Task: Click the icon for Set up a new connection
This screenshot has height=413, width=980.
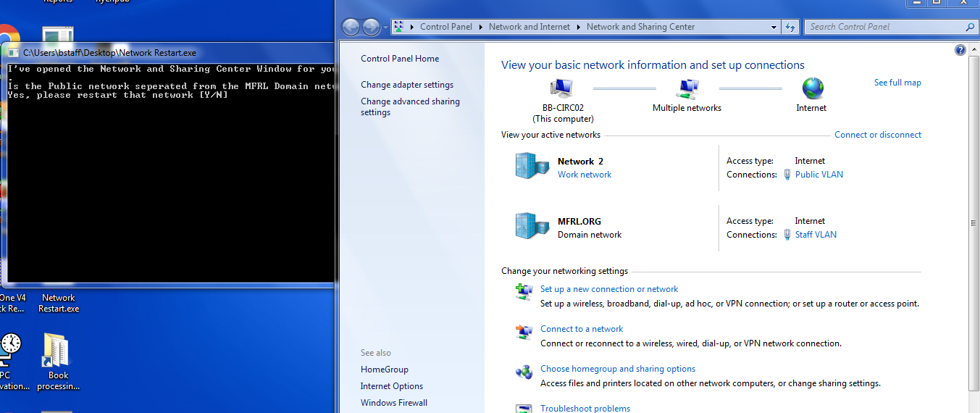Action: point(524,291)
